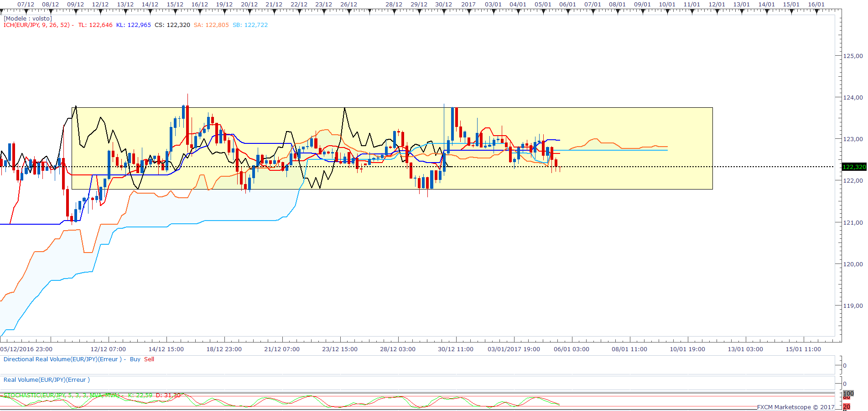Click the TL: 122,646 Tenkan value
The image size is (868, 411).
[x=95, y=25]
